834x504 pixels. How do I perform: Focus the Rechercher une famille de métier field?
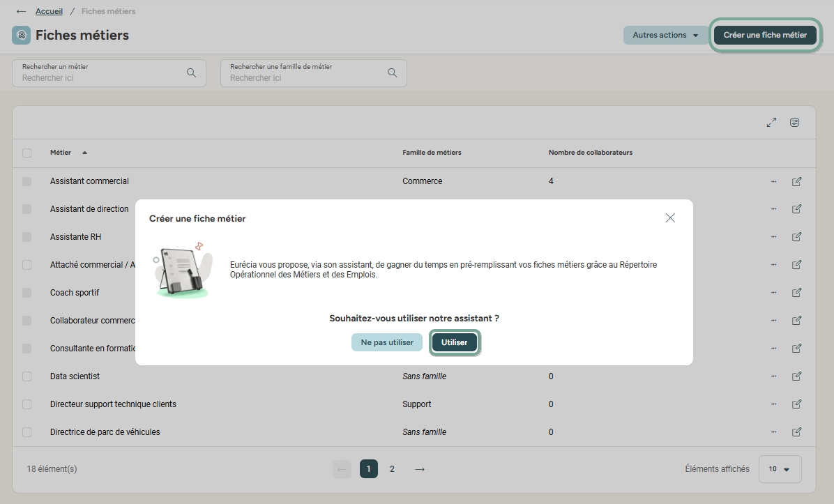[305, 77]
